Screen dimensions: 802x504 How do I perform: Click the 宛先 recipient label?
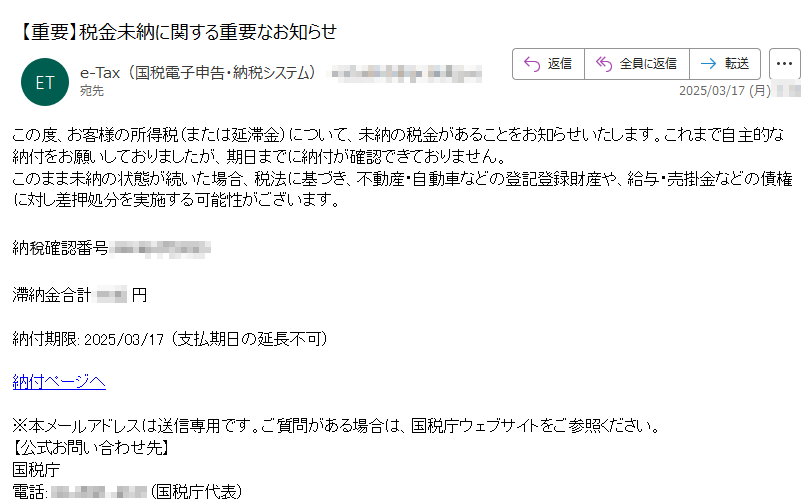(92, 91)
